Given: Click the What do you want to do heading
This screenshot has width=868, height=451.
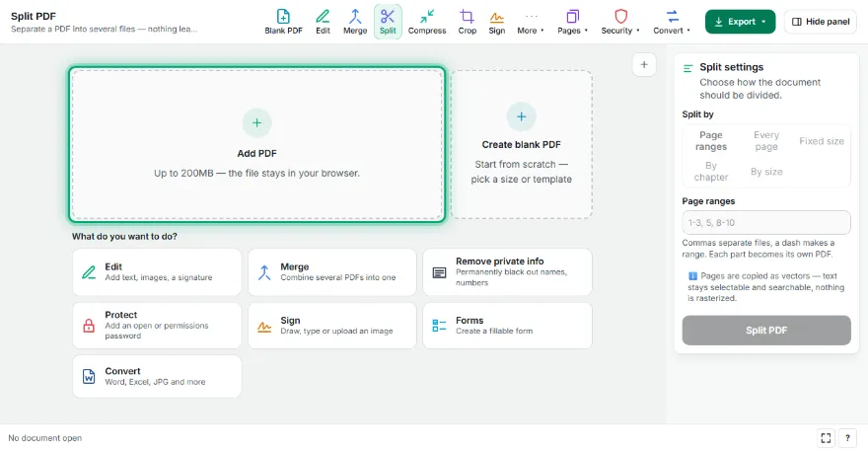Looking at the screenshot, I should 124,237.
